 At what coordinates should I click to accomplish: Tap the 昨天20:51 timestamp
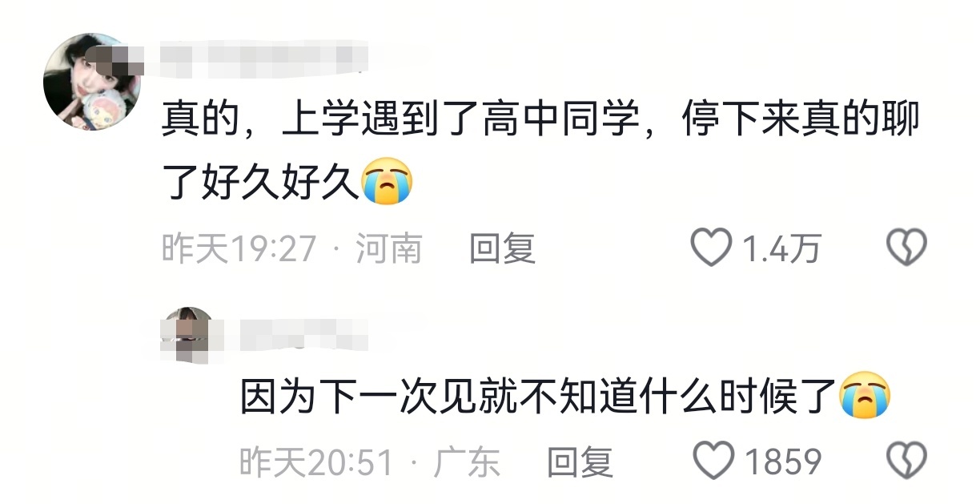pos(317,462)
